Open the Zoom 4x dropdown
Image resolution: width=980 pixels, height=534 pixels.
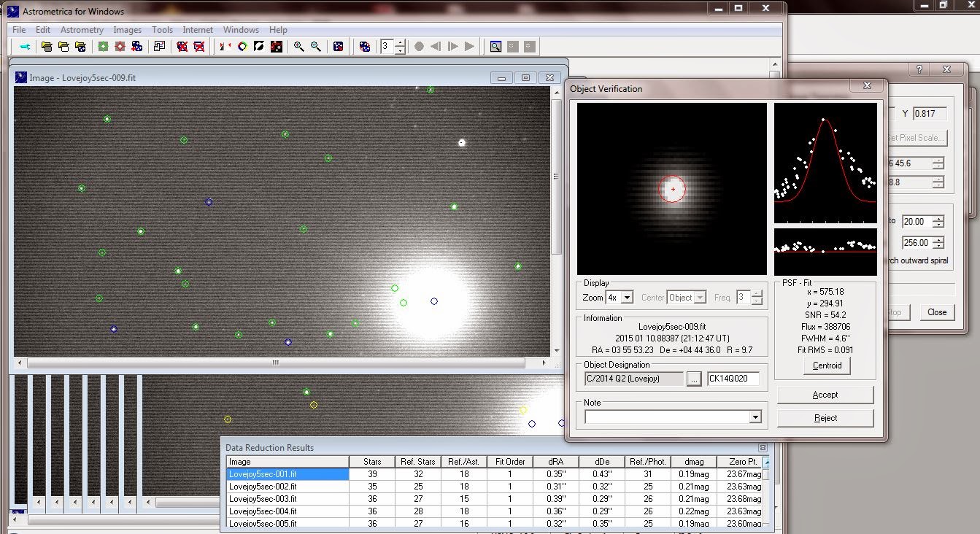[627, 298]
